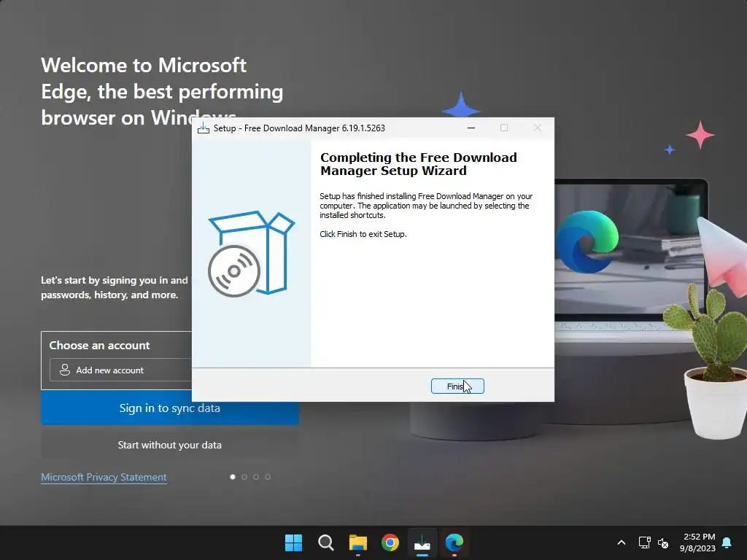Switch to Microsoft Edge from the taskbar
Image resolution: width=747 pixels, height=560 pixels.
(454, 542)
